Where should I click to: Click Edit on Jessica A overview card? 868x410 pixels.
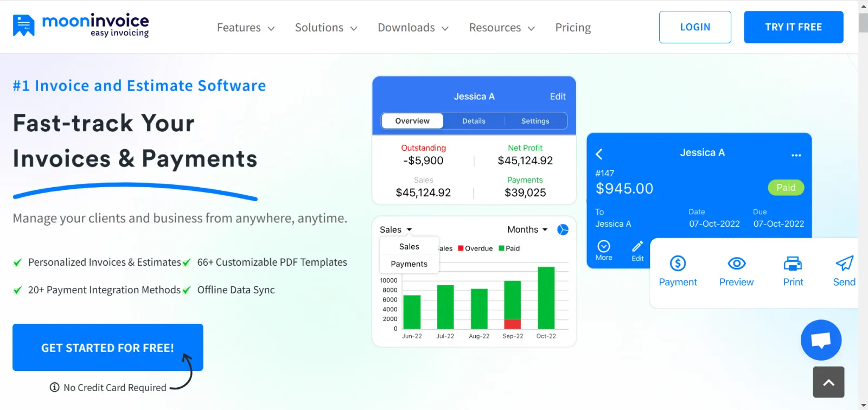(558, 97)
